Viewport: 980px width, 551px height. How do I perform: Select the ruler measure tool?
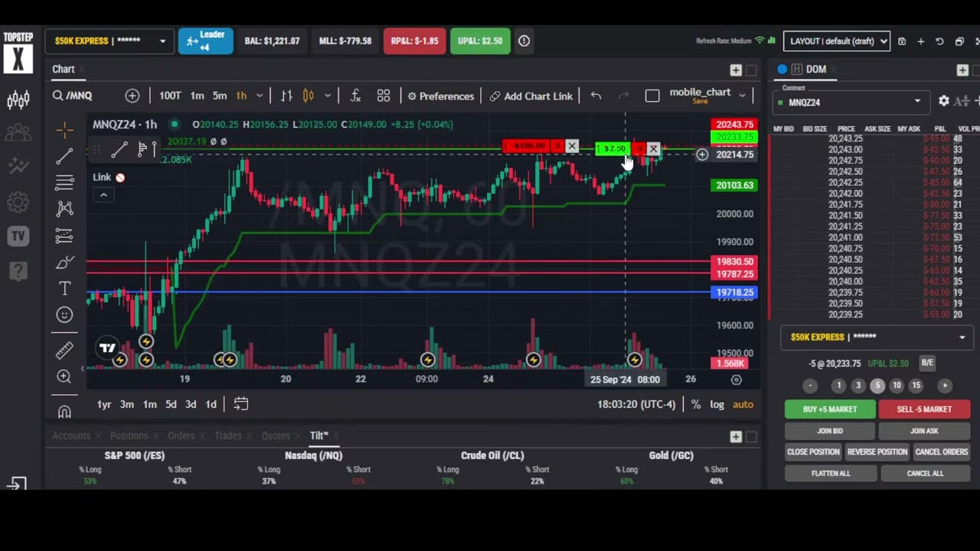[64, 350]
